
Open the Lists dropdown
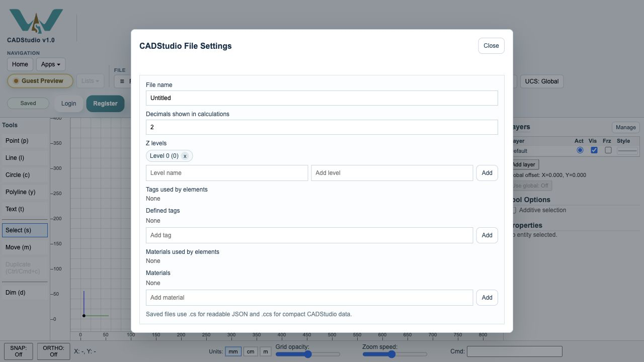tap(90, 81)
